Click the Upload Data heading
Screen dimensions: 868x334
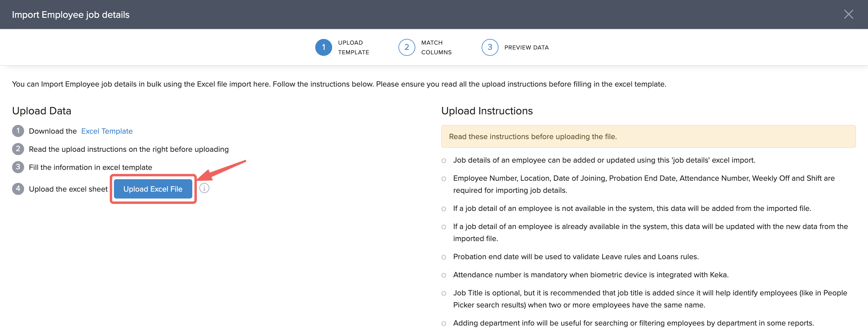tap(42, 111)
